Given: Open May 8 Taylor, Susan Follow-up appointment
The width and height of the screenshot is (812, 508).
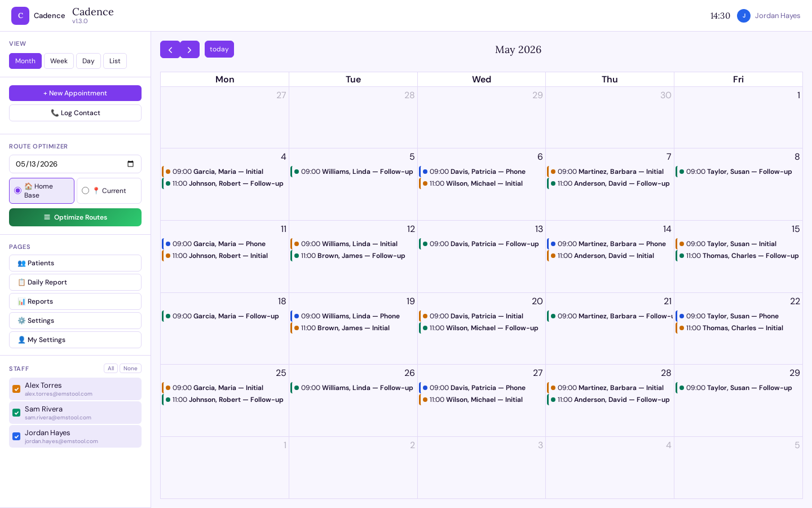Looking at the screenshot, I should tap(738, 172).
